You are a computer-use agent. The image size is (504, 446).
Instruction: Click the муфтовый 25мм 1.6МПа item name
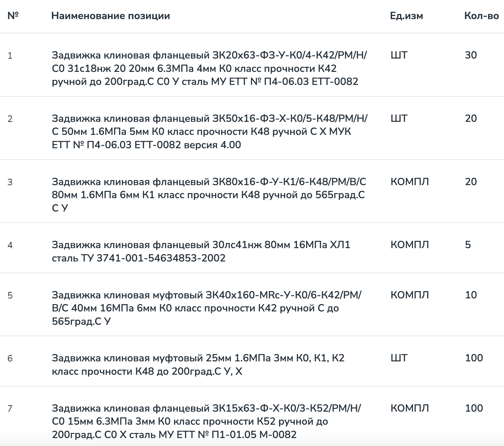tap(198, 365)
